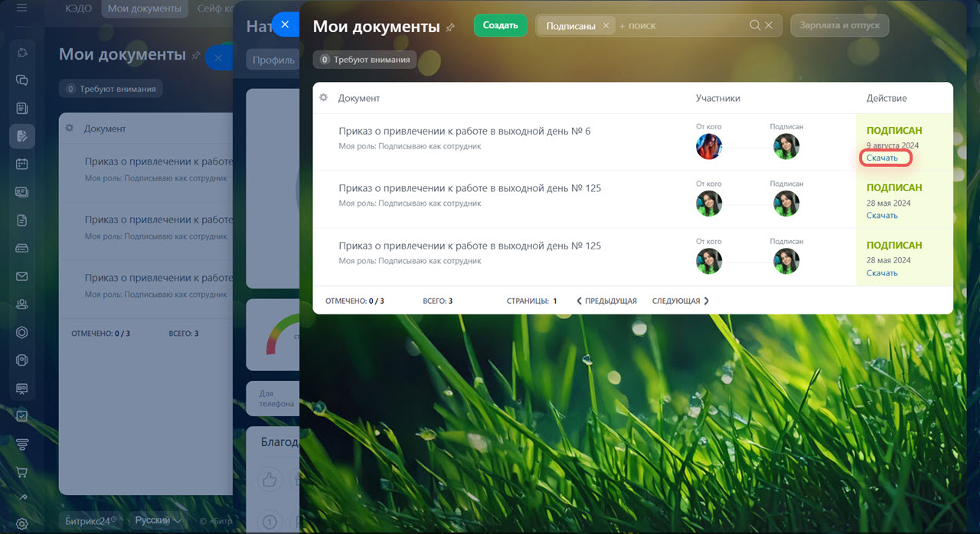Viewport: 980px width, 534px height.
Task: Click the Документ column header in front panel
Action: (359, 99)
